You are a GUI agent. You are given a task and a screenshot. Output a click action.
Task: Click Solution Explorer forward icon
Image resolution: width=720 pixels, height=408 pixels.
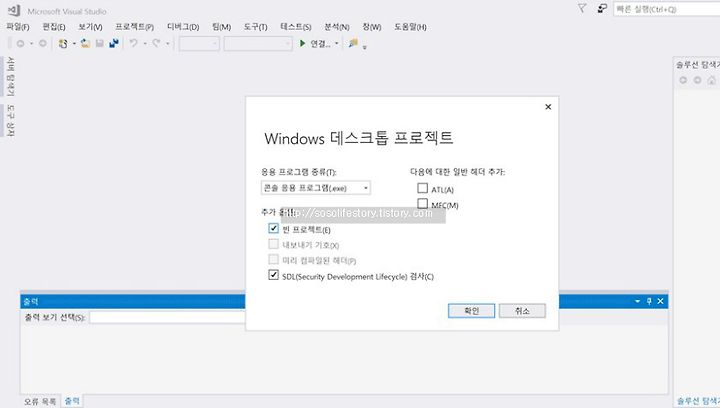coord(698,80)
